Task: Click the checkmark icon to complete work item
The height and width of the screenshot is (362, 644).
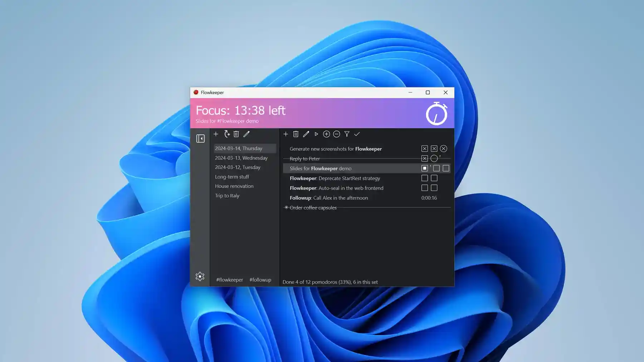Action: 357,134
